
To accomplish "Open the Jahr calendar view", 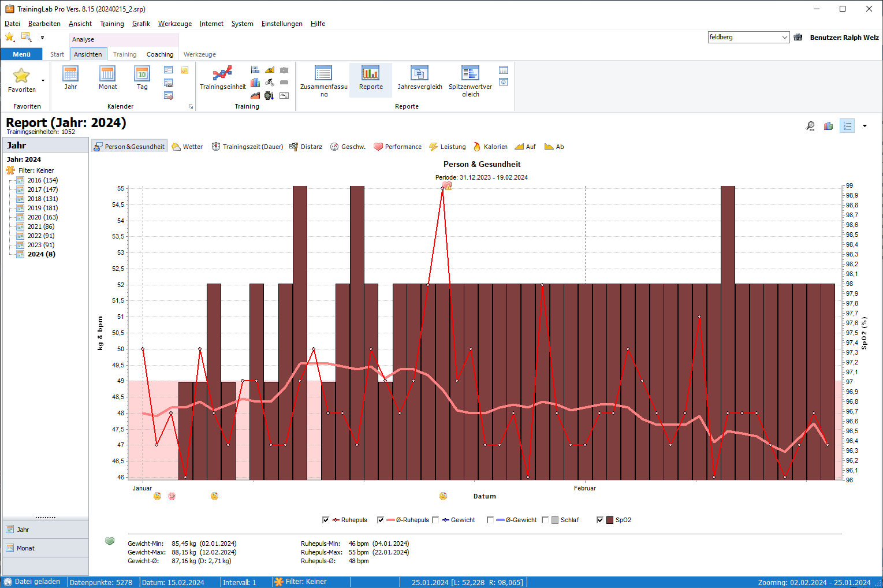I will (70, 79).
